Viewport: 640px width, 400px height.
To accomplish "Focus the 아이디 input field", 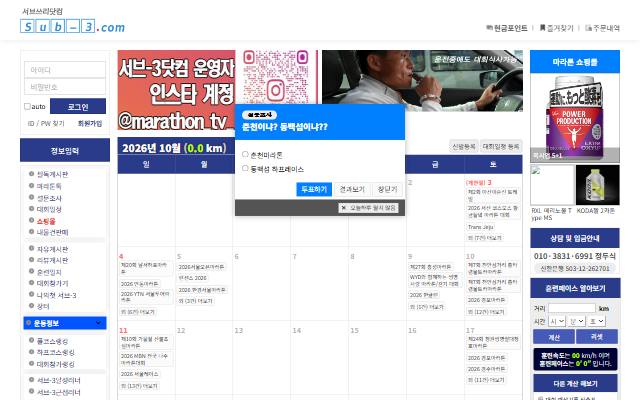I will [x=65, y=70].
